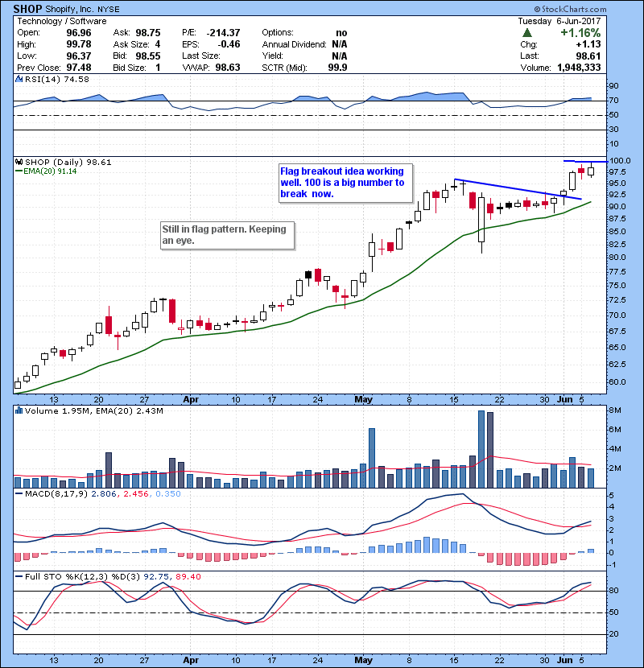Click the MACD value 2.806

104,494
